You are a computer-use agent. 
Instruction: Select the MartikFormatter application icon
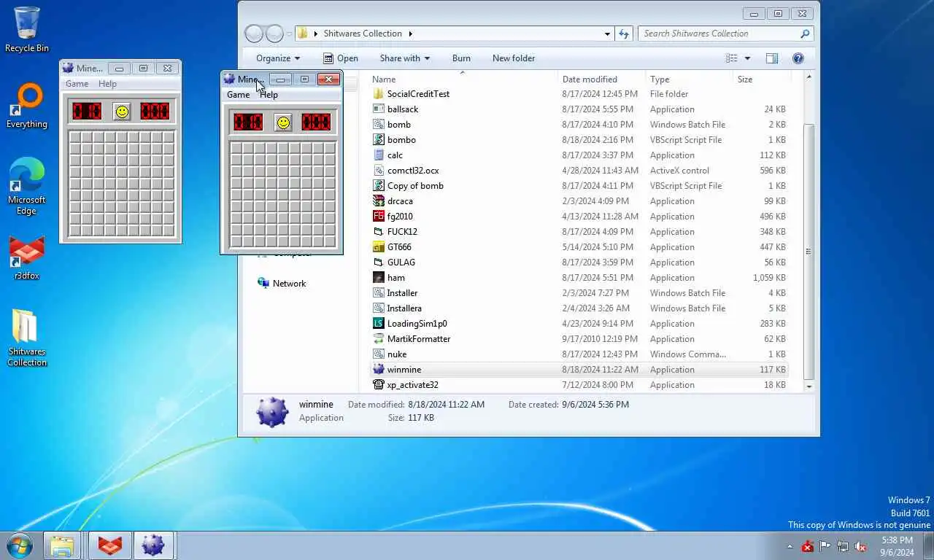tap(378, 339)
